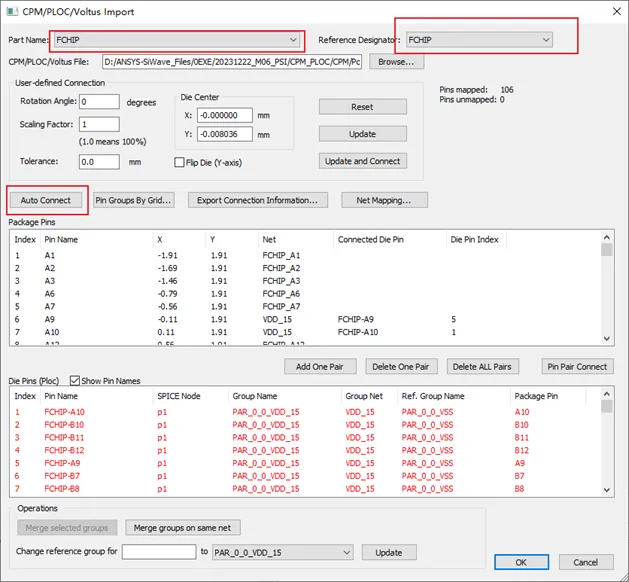This screenshot has height=582, width=629.
Task: Select package pin row A9
Action: (x=305, y=319)
